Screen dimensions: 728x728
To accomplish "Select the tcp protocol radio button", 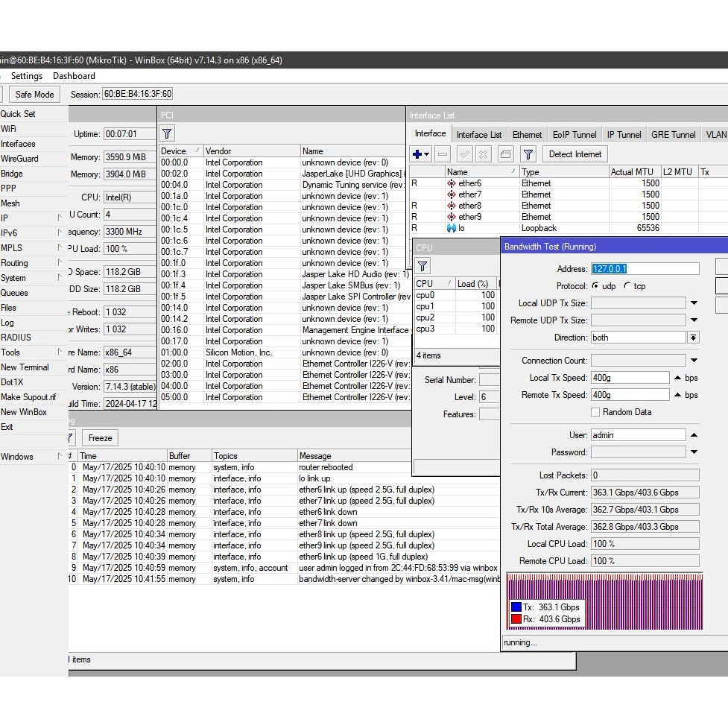I will 627,286.
